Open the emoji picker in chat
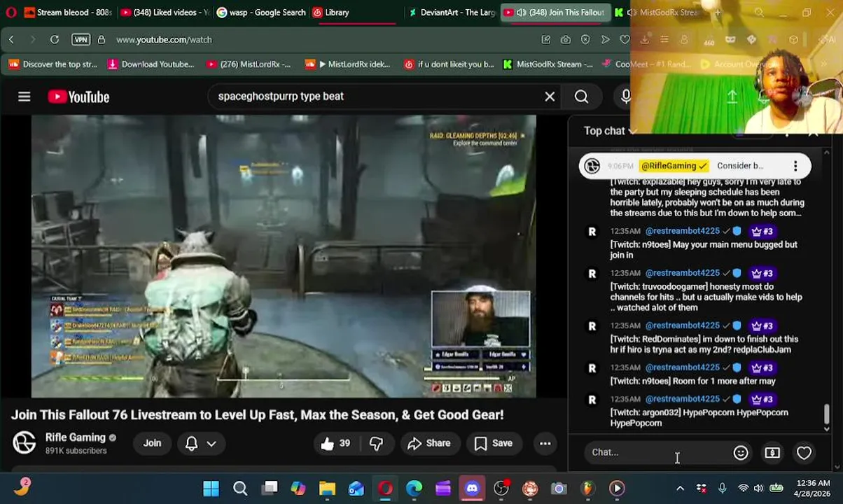 point(741,453)
